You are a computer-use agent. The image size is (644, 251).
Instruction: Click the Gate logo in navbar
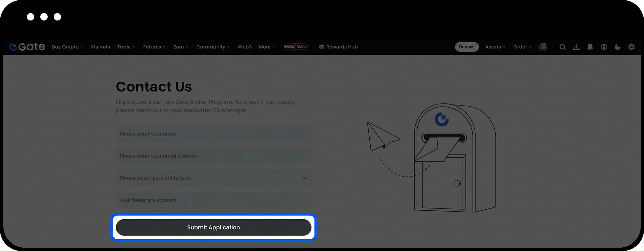click(27, 47)
